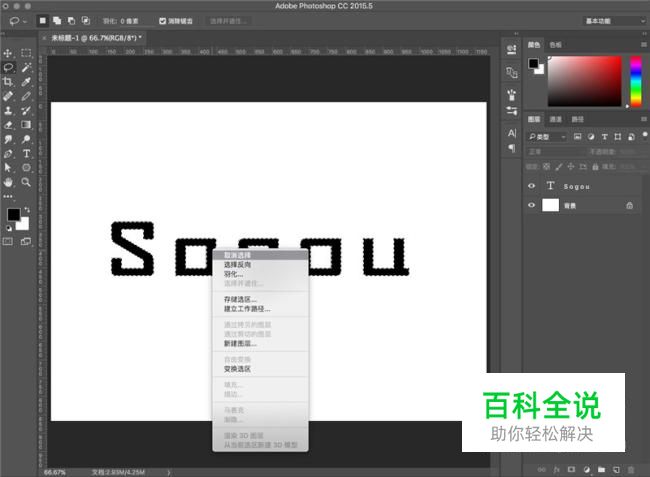Image resolution: width=650 pixels, height=477 pixels.
Task: Select the Crop tool
Action: tap(8, 82)
